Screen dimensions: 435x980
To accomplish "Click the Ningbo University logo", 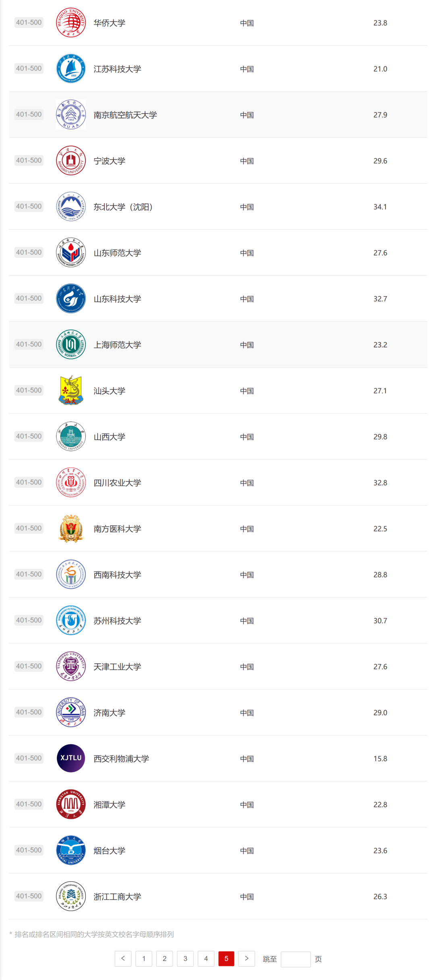I will [x=71, y=160].
